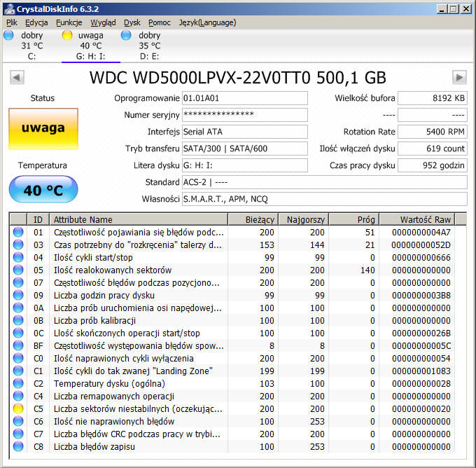
Task: Click the 40 °C temperature indicator
Action: pos(43,190)
